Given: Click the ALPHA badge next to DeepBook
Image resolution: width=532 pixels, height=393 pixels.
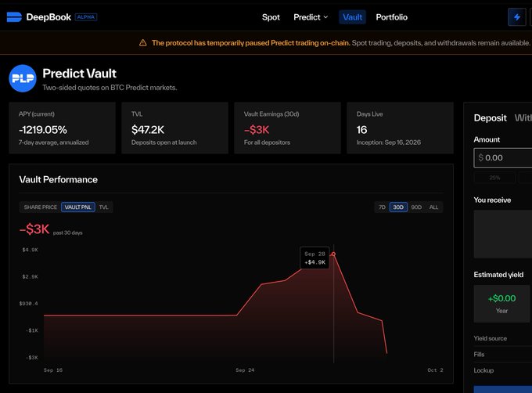Looking at the screenshot, I should 86,17.
